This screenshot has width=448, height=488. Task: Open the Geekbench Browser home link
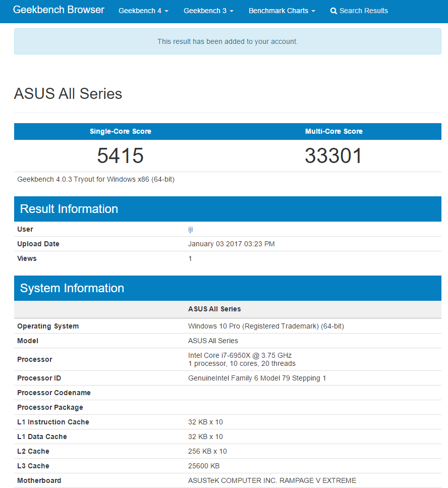(x=59, y=10)
